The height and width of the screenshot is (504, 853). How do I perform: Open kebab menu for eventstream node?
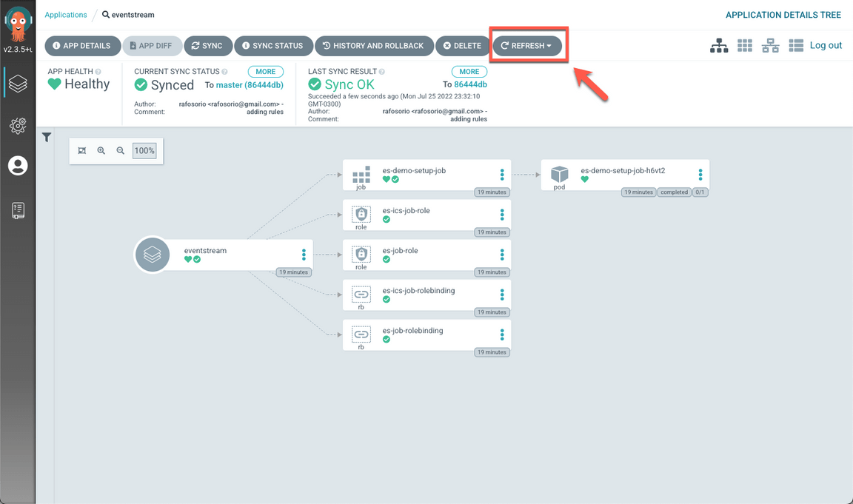click(304, 255)
